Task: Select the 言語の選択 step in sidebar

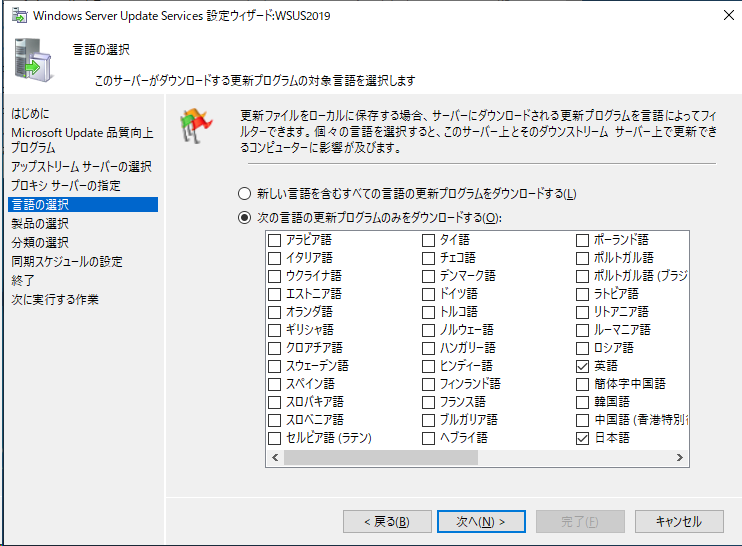Action: pos(83,204)
